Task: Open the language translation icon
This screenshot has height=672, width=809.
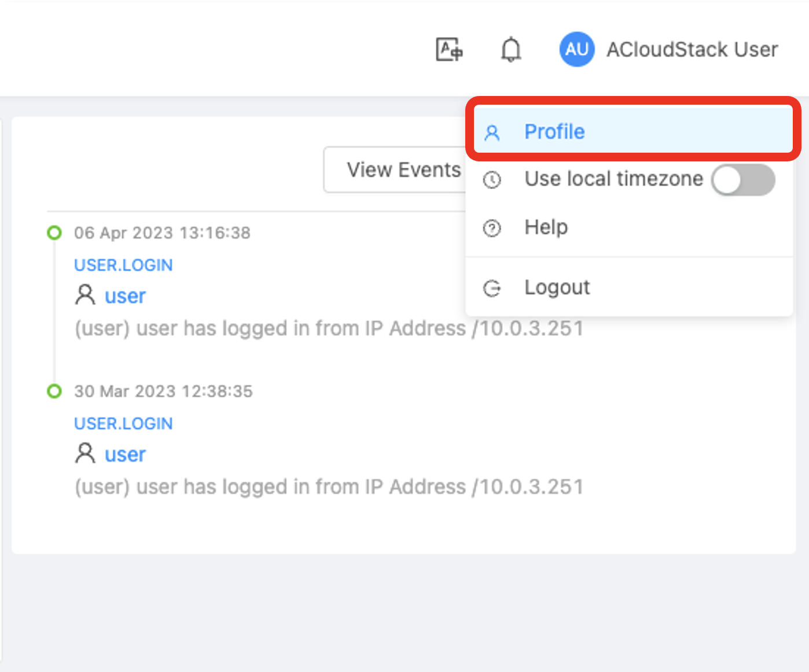Action: 449,50
